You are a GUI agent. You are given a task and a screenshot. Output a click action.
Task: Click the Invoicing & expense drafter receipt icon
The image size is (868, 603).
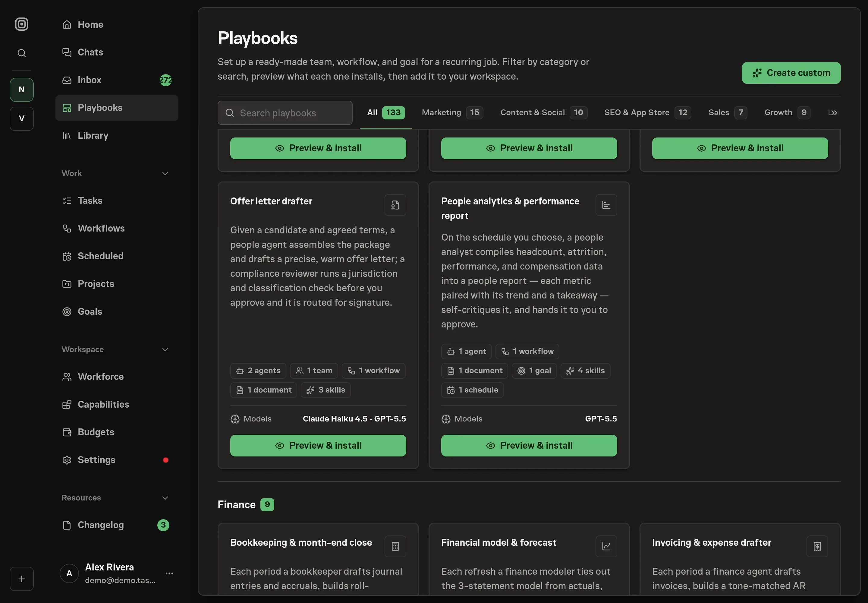[x=817, y=546]
